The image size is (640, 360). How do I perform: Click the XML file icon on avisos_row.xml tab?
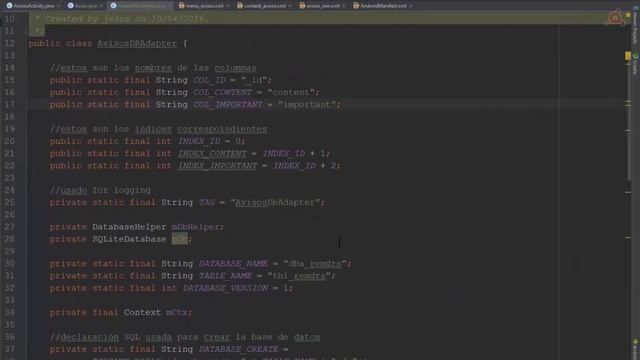[x=302, y=6]
